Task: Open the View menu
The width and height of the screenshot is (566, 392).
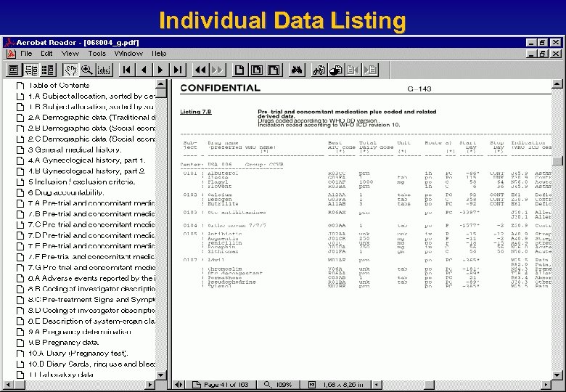Action: [x=70, y=54]
